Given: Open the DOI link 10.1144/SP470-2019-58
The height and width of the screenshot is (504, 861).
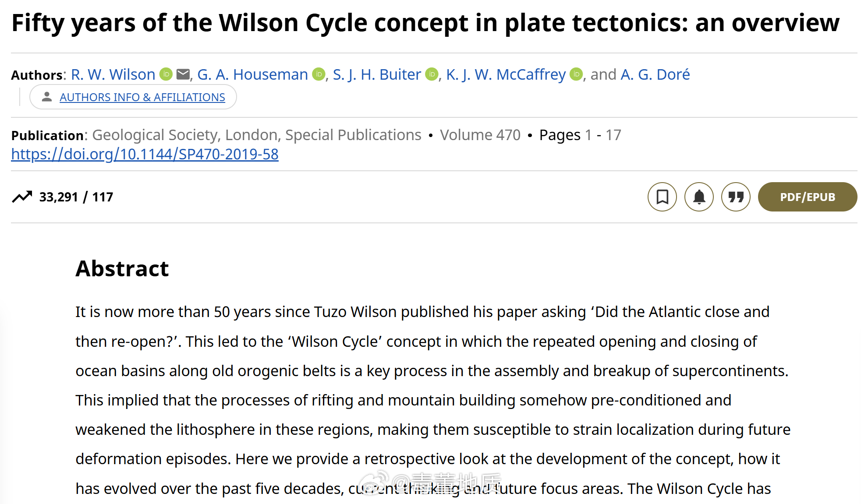Looking at the screenshot, I should [x=145, y=154].
